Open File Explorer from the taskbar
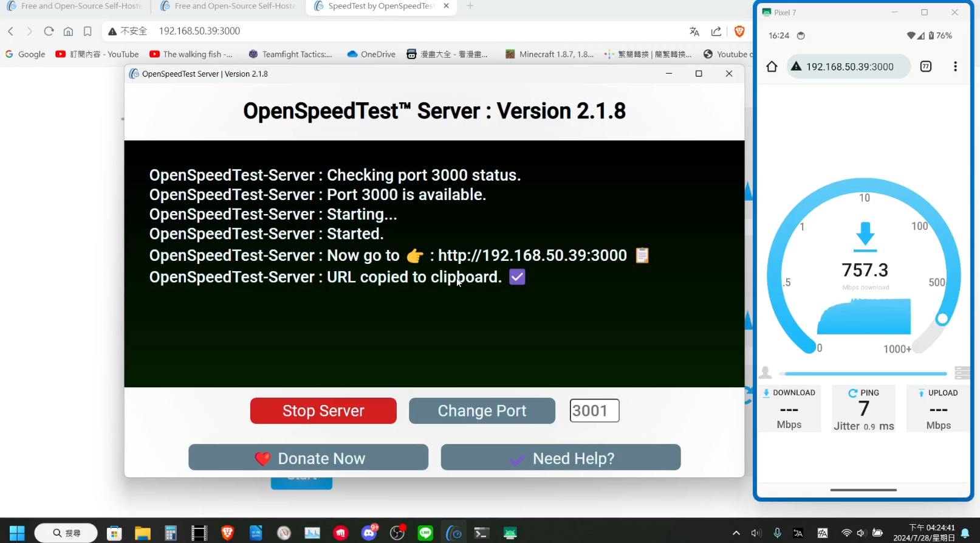The width and height of the screenshot is (980, 543). tap(142, 533)
